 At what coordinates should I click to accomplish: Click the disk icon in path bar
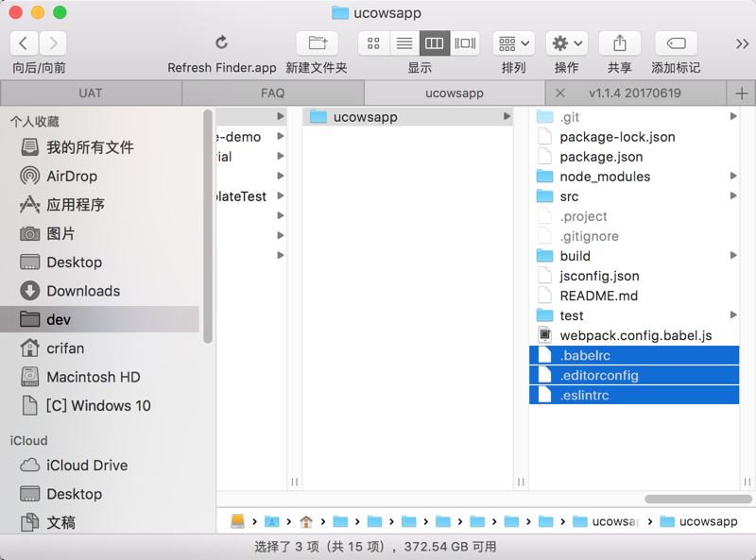coord(238,521)
